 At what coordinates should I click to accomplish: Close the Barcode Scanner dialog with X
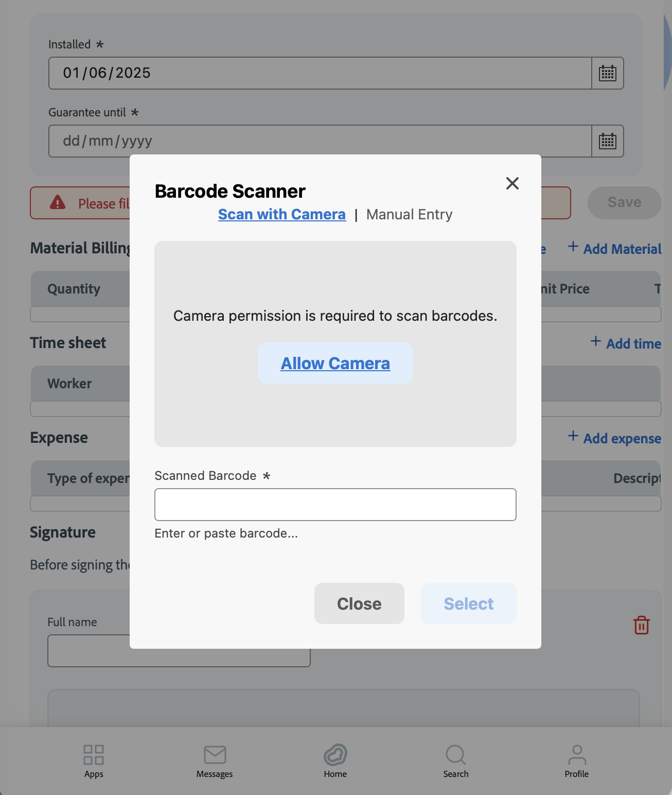click(512, 183)
